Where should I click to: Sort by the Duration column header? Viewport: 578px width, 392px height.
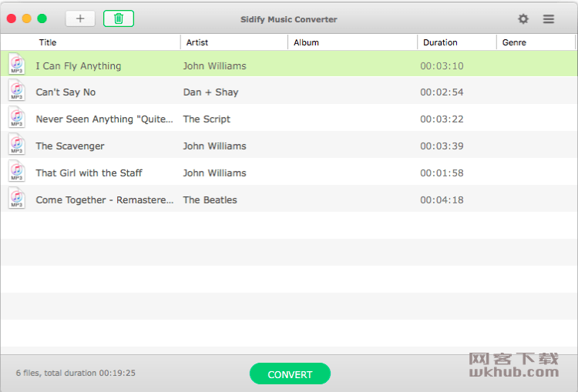[x=440, y=42]
